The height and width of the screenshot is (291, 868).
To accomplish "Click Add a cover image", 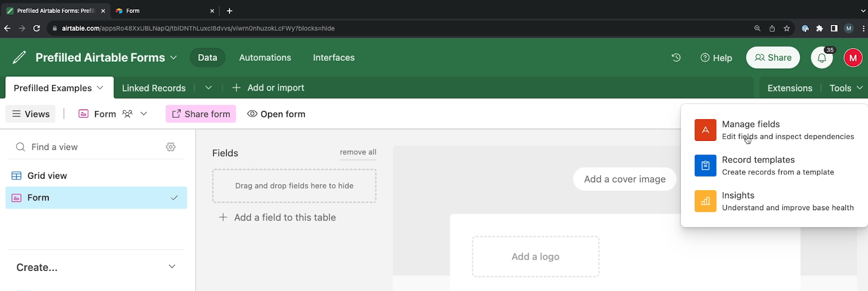I will (625, 179).
